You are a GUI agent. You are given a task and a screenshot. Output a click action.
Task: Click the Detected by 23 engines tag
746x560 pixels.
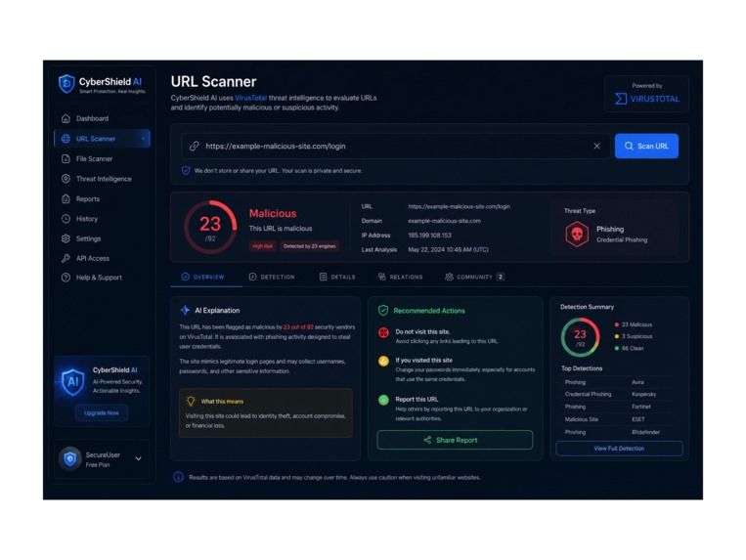tap(309, 246)
